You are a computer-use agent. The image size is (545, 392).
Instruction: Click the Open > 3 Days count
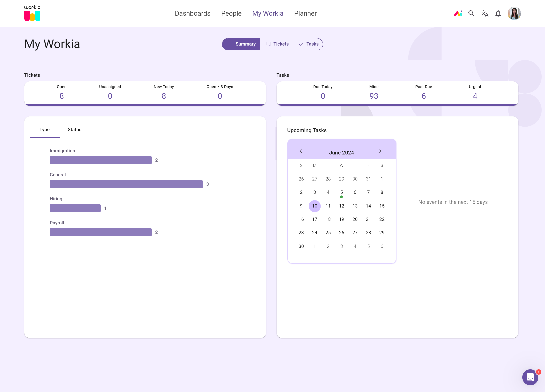pos(220,96)
